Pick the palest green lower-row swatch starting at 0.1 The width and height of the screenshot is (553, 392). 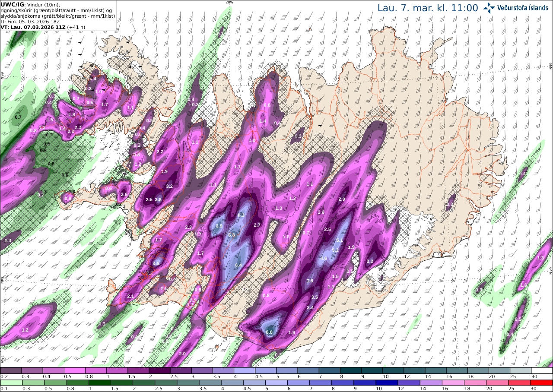[x=11, y=383]
